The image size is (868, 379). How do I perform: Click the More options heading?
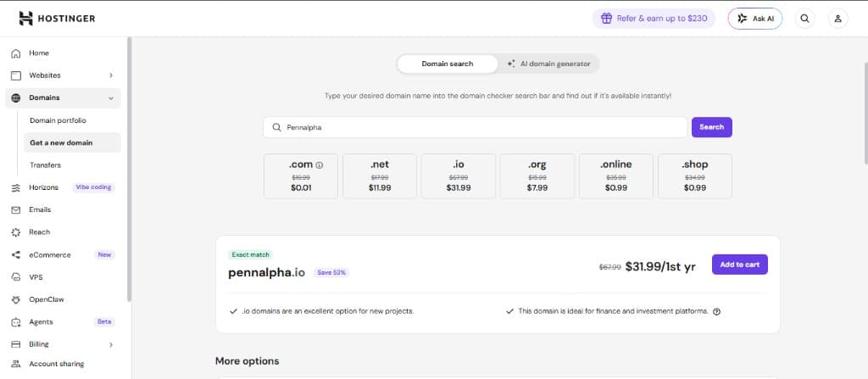247,361
